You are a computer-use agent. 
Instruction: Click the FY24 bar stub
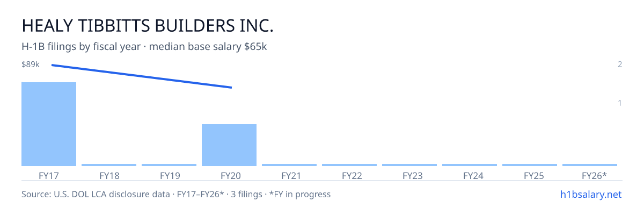click(470, 165)
